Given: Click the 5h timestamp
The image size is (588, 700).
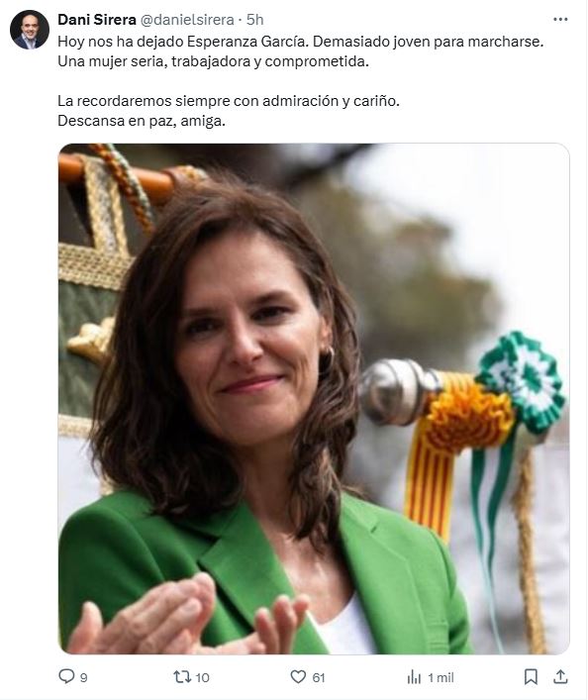Looking at the screenshot, I should pos(255,20).
